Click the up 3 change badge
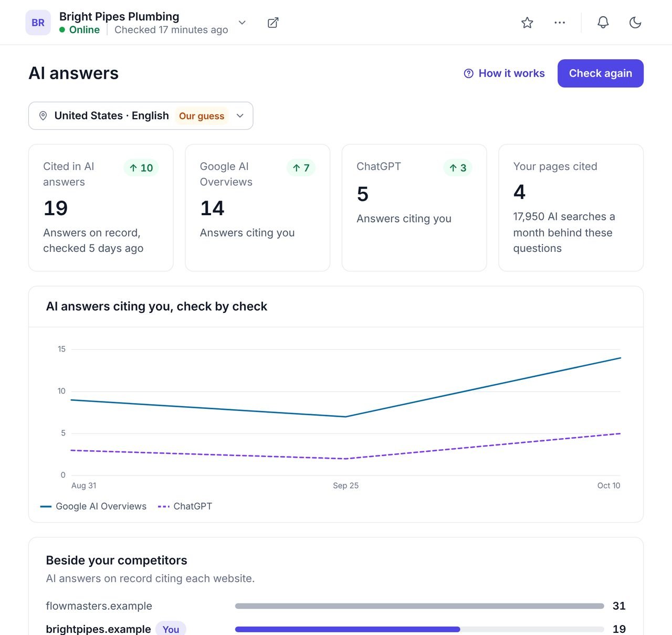672x635 pixels. [x=458, y=168]
